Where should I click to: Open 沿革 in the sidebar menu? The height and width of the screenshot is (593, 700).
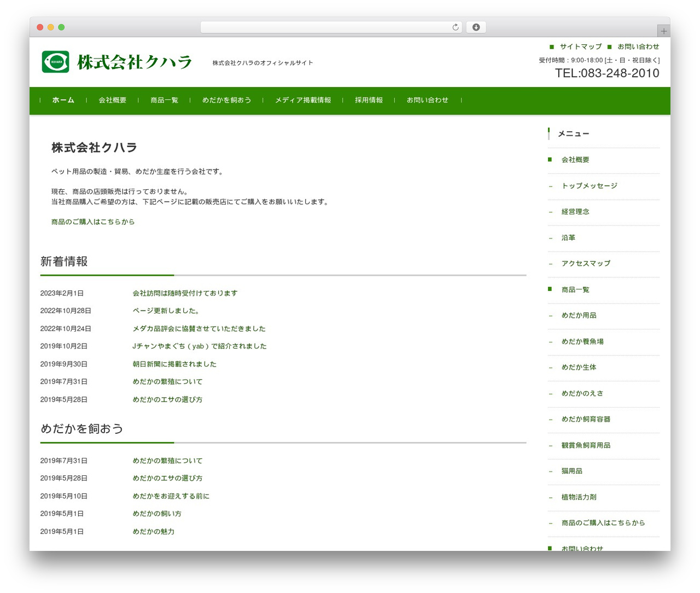568,238
